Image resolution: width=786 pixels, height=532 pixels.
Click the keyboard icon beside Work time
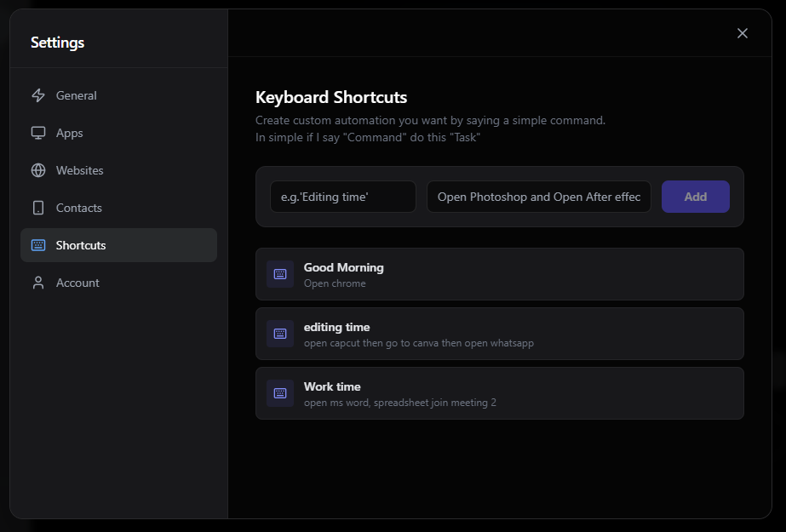(x=280, y=393)
